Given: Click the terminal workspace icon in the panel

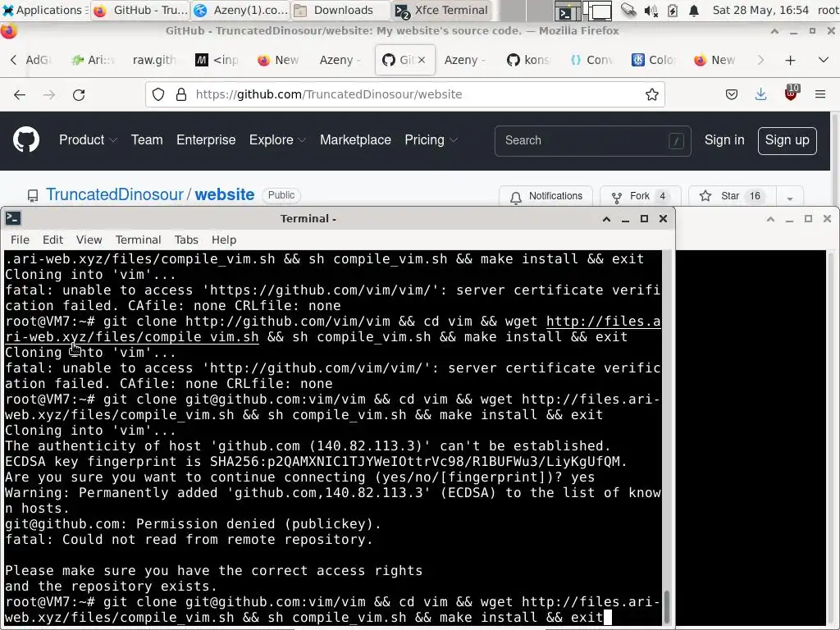Looking at the screenshot, I should (567, 11).
